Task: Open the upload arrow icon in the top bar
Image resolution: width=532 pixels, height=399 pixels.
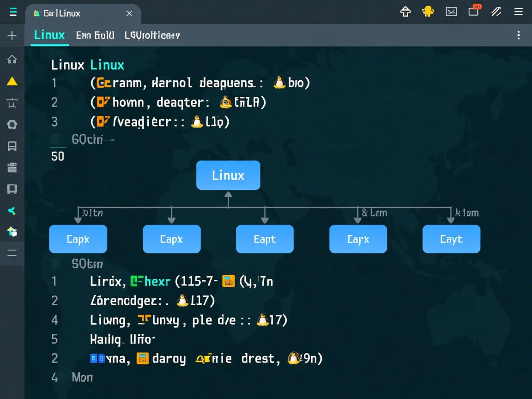Action: 405,12
